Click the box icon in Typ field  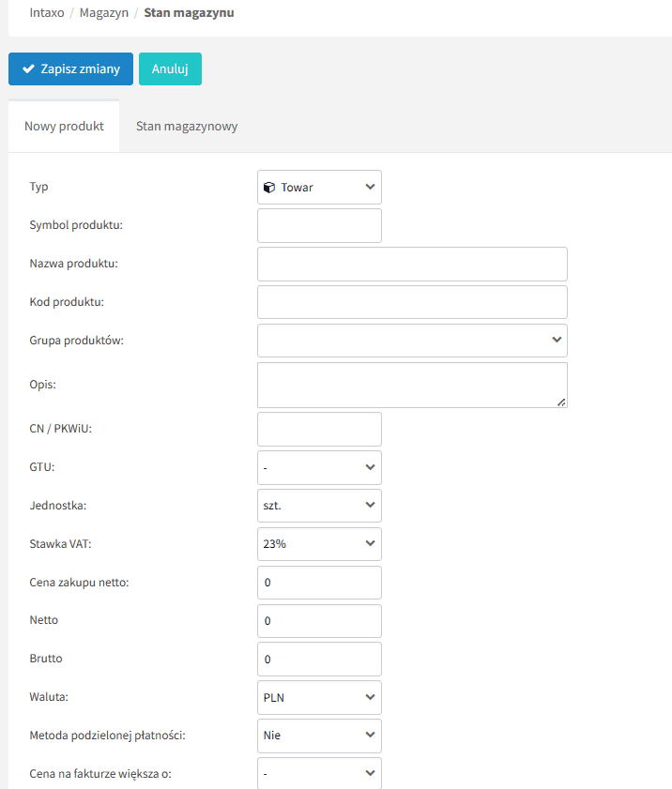coord(269,188)
